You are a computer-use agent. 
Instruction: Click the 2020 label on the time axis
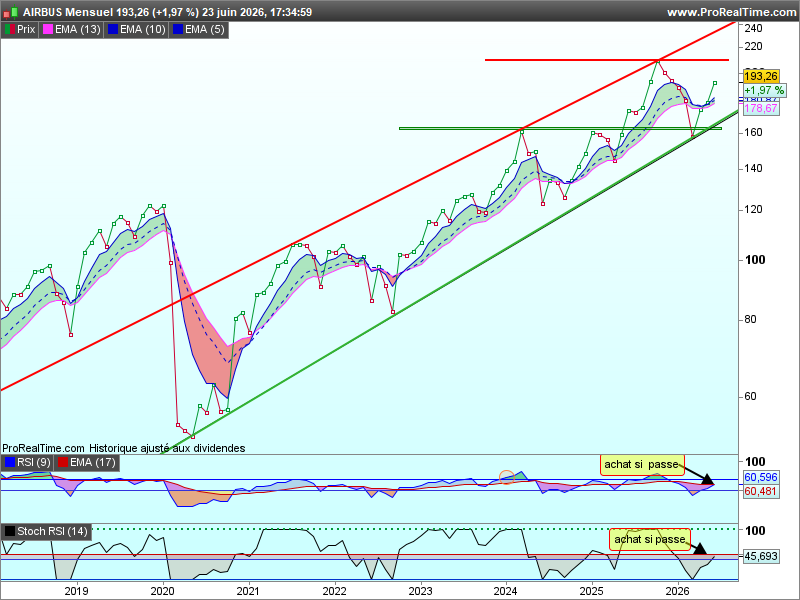162,591
